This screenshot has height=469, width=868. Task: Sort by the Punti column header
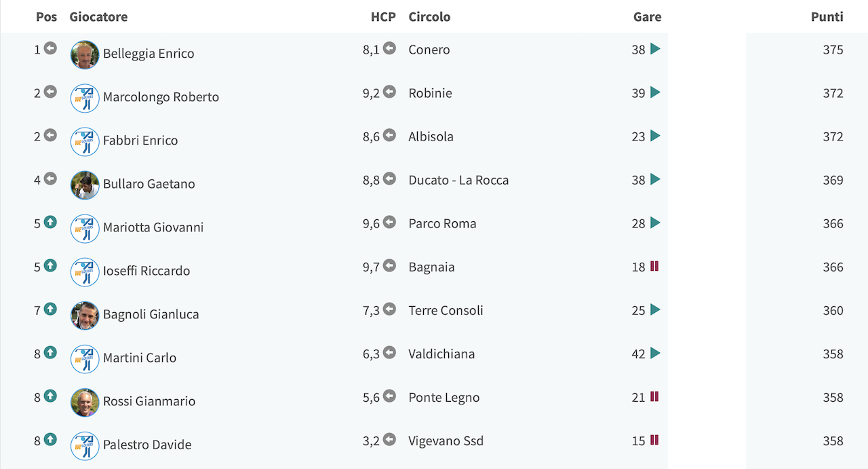pos(827,17)
